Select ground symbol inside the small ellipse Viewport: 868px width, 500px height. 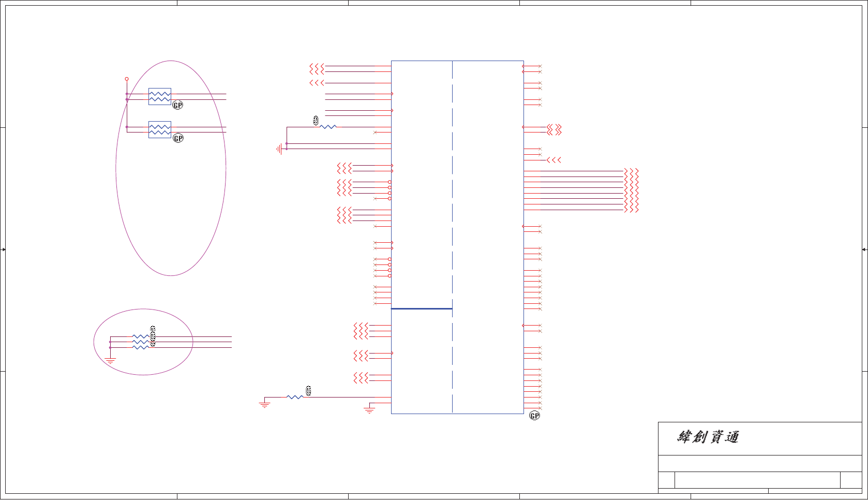110,361
